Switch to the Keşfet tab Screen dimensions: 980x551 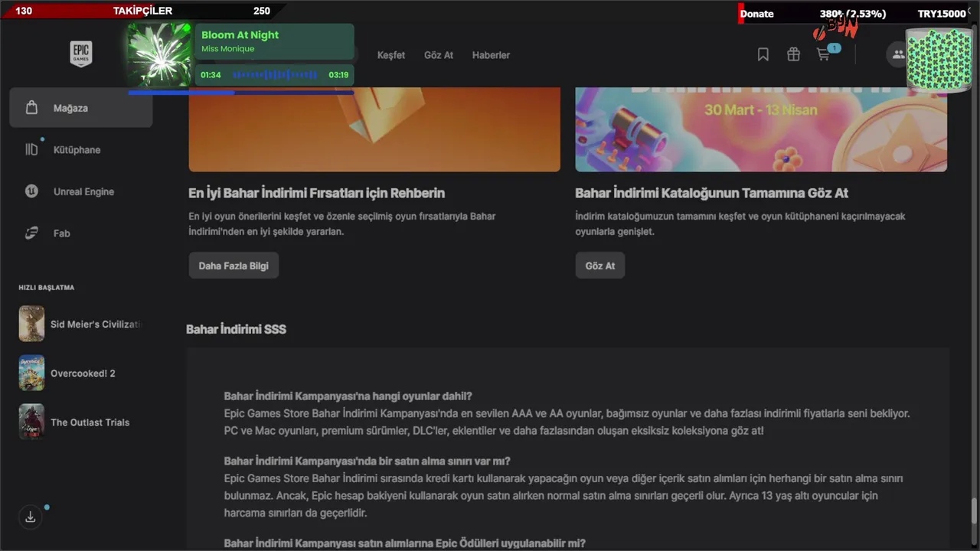391,55
